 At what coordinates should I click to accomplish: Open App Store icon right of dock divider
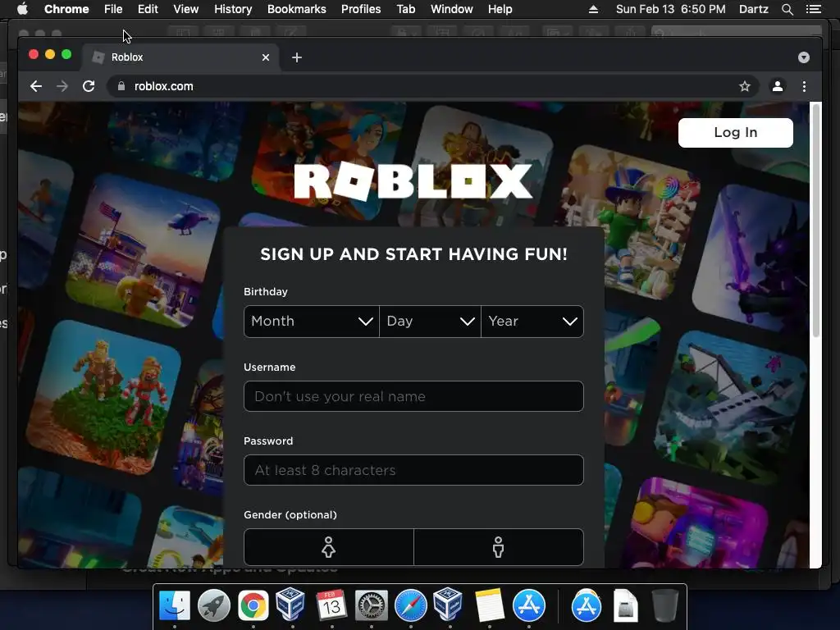pyautogui.click(x=586, y=605)
